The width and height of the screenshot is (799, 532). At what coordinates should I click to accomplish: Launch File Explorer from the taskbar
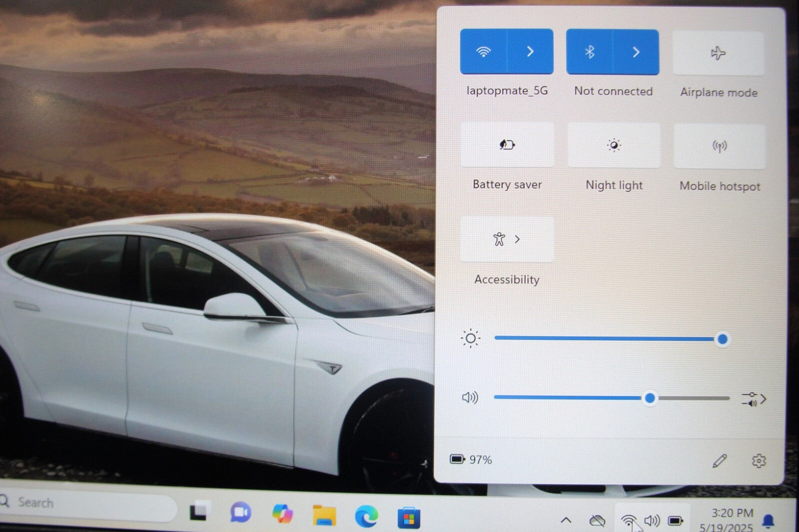(x=324, y=516)
